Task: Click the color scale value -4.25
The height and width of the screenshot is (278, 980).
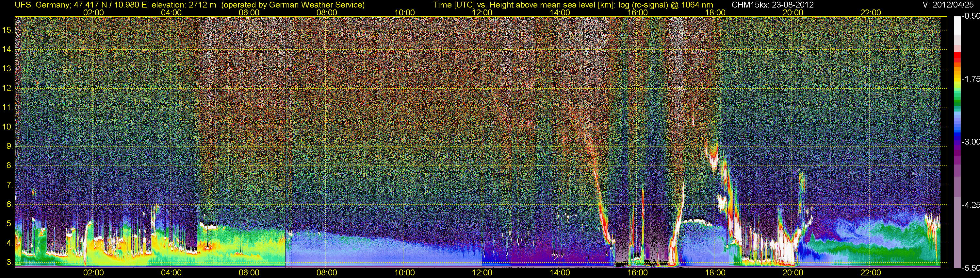Action: [971, 205]
